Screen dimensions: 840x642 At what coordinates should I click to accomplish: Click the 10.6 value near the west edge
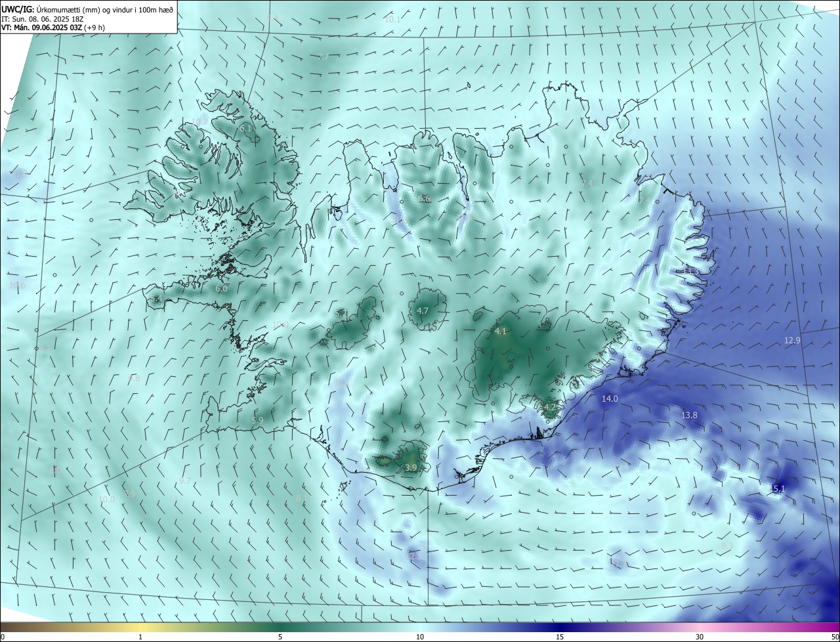[18, 285]
